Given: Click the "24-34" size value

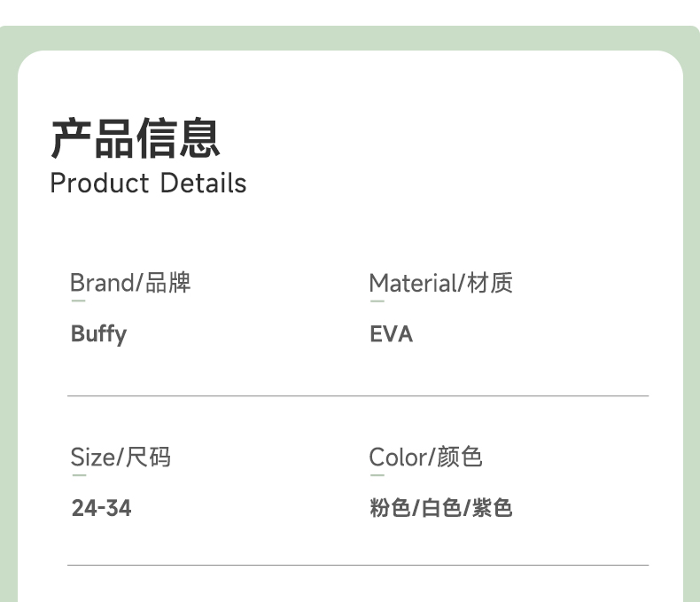Looking at the screenshot, I should (101, 509).
